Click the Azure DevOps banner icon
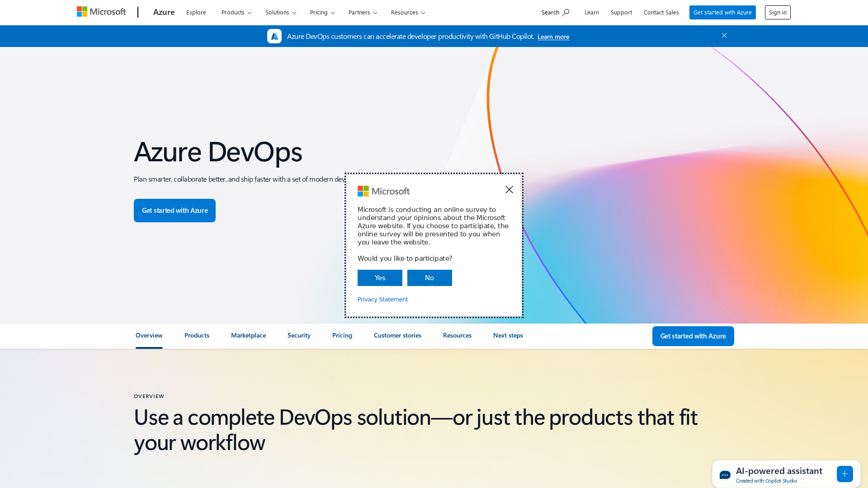 tap(274, 36)
